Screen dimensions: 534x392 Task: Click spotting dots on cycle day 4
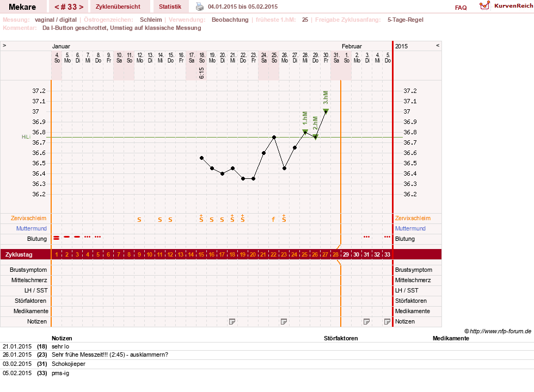pos(88,237)
